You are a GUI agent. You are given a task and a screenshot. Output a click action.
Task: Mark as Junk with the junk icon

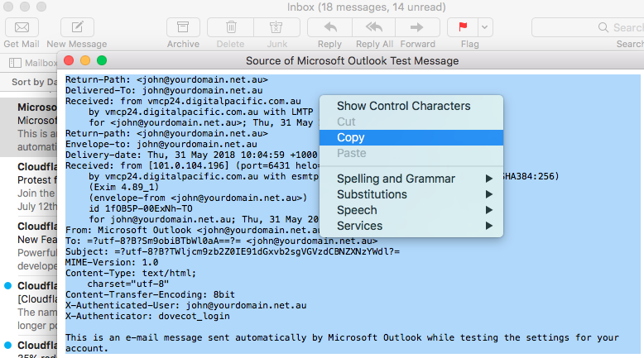tap(276, 27)
